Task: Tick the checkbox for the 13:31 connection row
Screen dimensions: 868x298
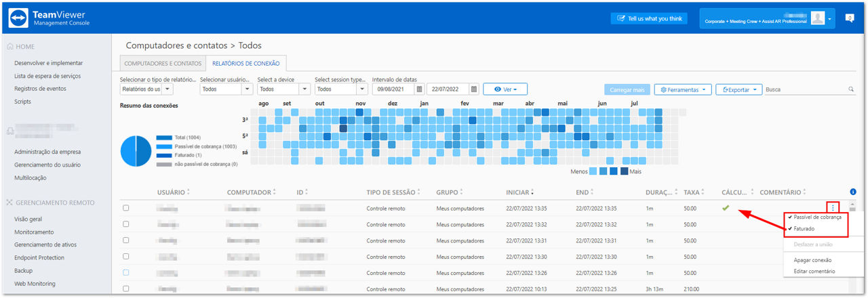Action: tap(126, 240)
